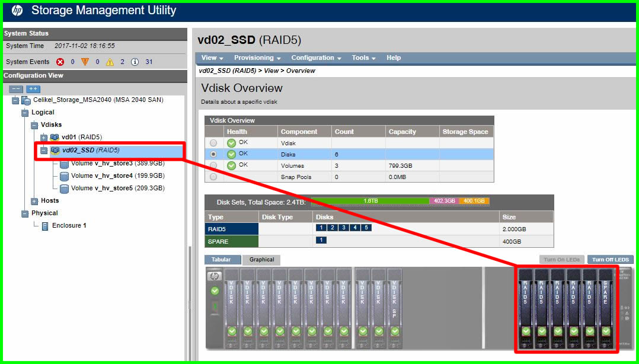This screenshot has width=639, height=364.
Task: Click the Enclosure 1 icon
Action: pos(45,226)
